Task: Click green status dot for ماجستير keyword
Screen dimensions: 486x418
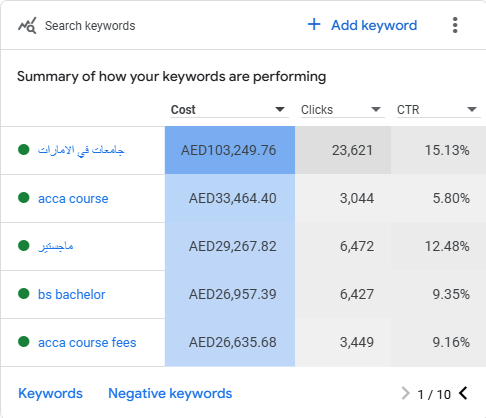Action: [x=24, y=246]
